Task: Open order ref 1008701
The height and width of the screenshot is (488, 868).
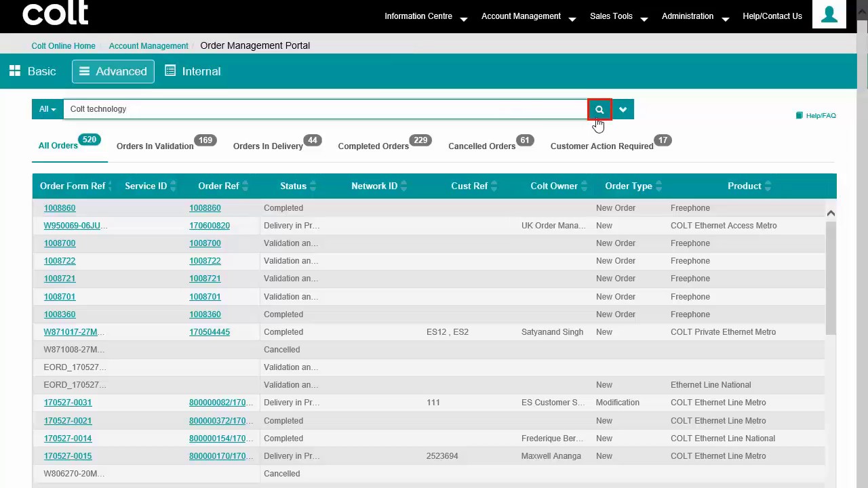Action: coord(205,297)
